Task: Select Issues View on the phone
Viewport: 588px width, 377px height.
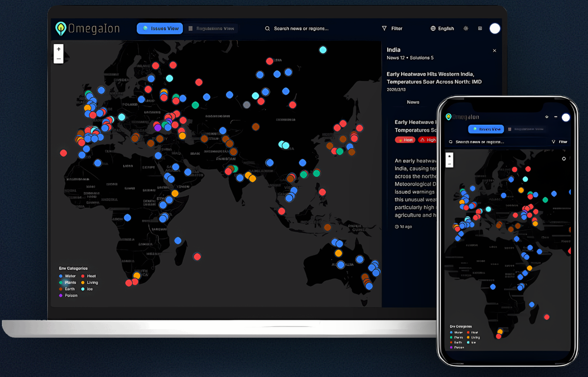Action: [486, 129]
